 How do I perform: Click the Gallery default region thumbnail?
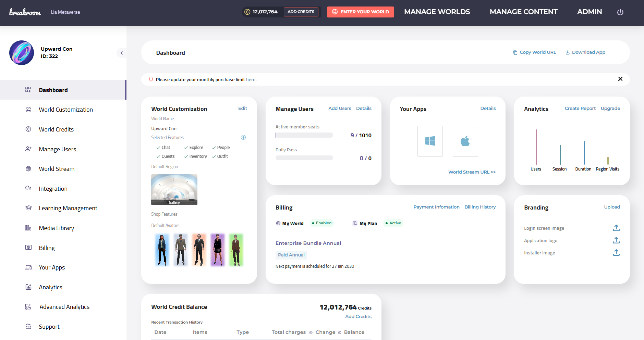pos(174,190)
